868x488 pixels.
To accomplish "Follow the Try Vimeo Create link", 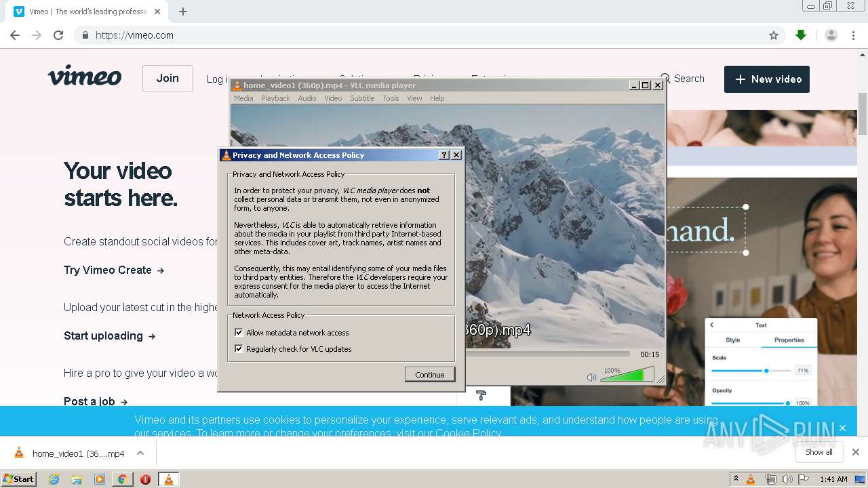I will pos(114,270).
